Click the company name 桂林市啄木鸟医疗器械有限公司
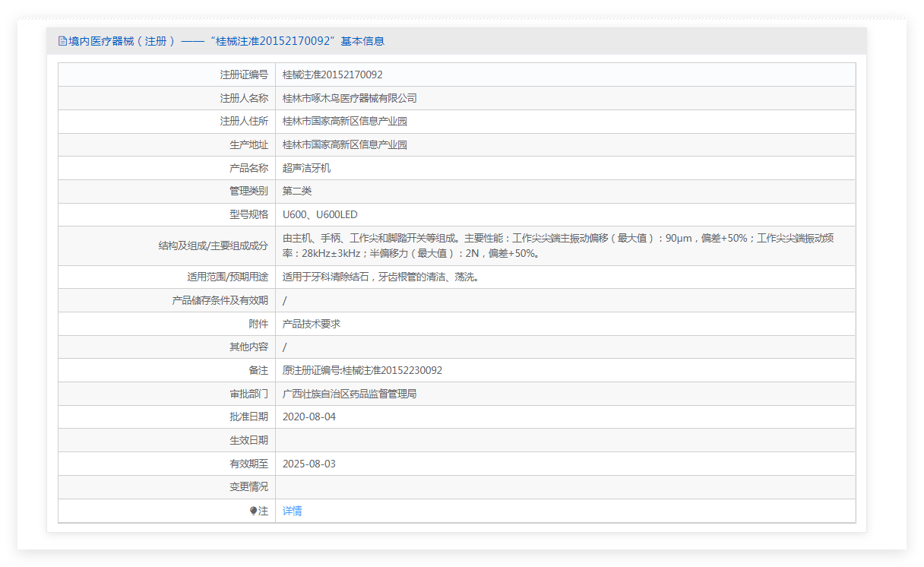The height and width of the screenshot is (567, 924). click(350, 98)
